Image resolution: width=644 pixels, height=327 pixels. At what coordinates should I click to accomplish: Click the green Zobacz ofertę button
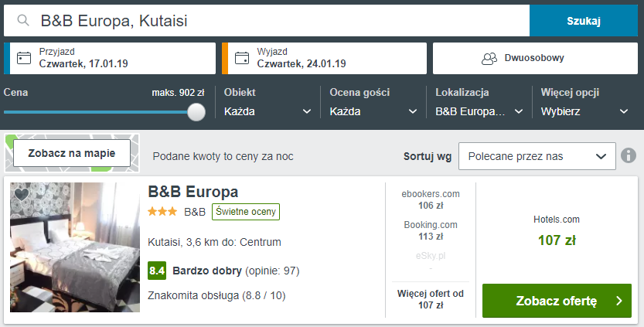tap(557, 301)
